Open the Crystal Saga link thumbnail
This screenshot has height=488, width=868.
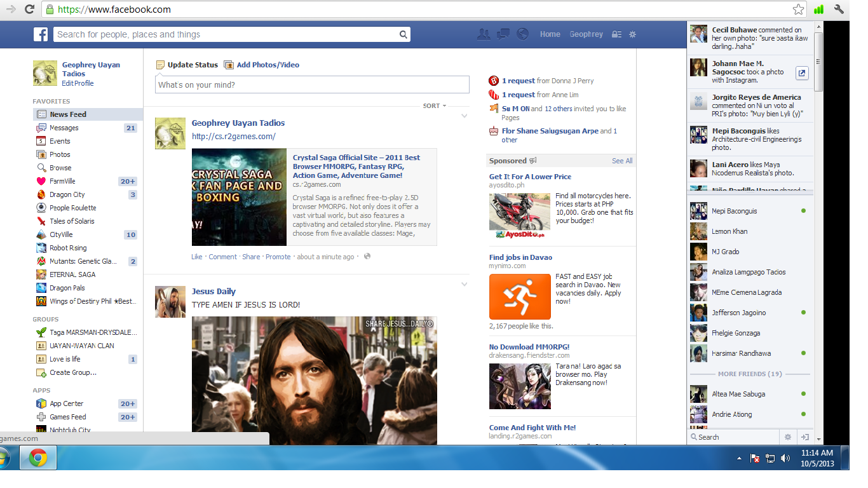pyautogui.click(x=239, y=197)
